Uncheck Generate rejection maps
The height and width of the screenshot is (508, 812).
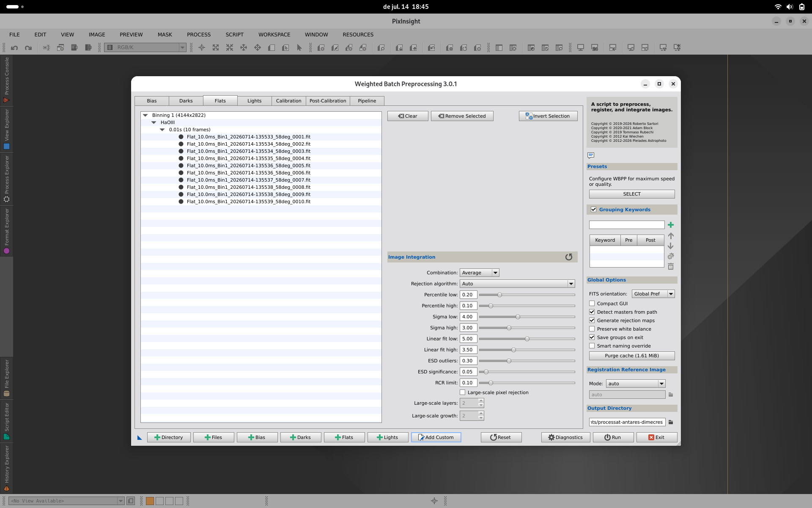coord(592,320)
